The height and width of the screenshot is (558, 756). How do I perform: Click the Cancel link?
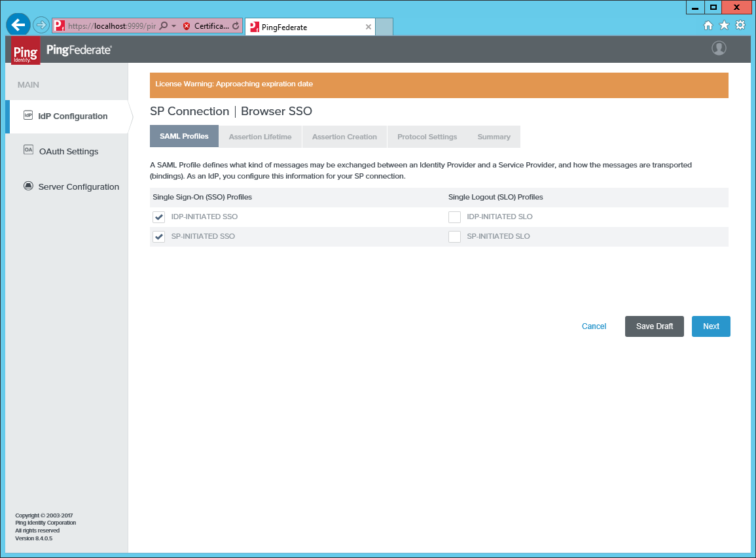(x=594, y=326)
